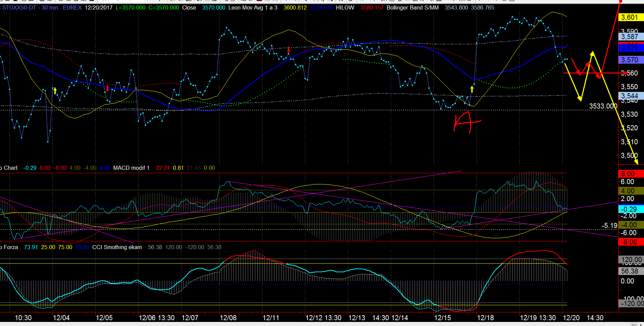Select the 3,570 current price tag
Viewport: 644px width, 326px height.
coord(631,60)
